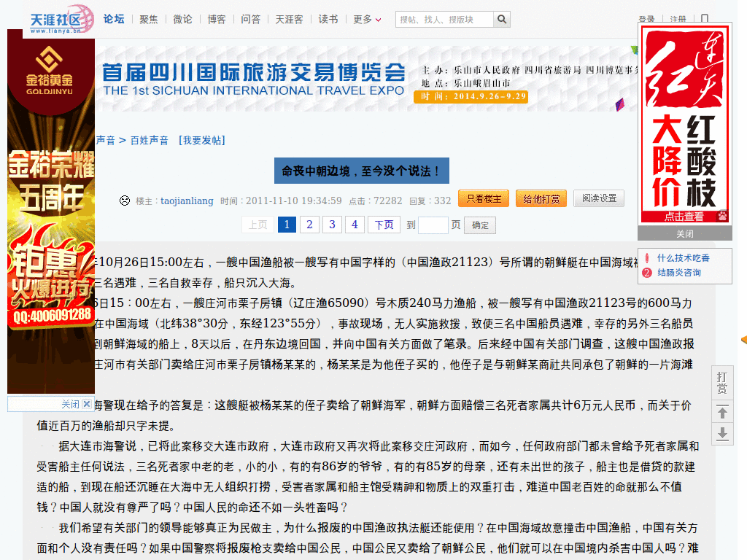Click the thermometer icon beside 什么技术吃香
Viewport: 747px width, 560px height.
tap(647, 258)
